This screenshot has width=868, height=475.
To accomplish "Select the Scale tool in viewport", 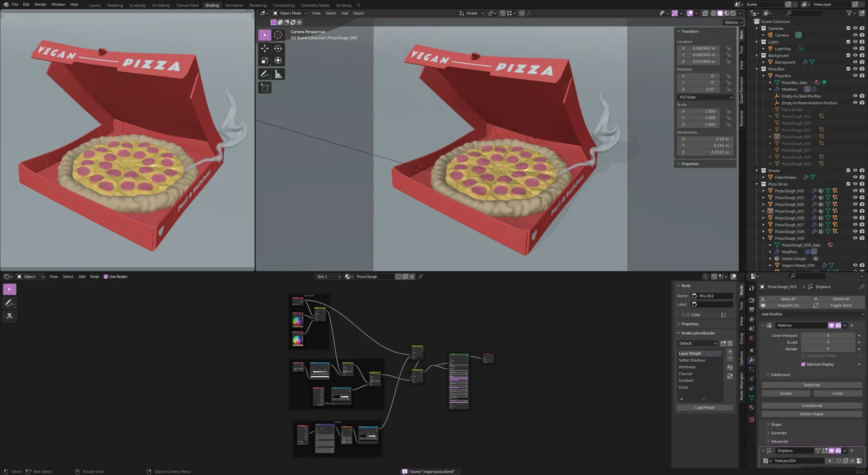I will [x=265, y=61].
